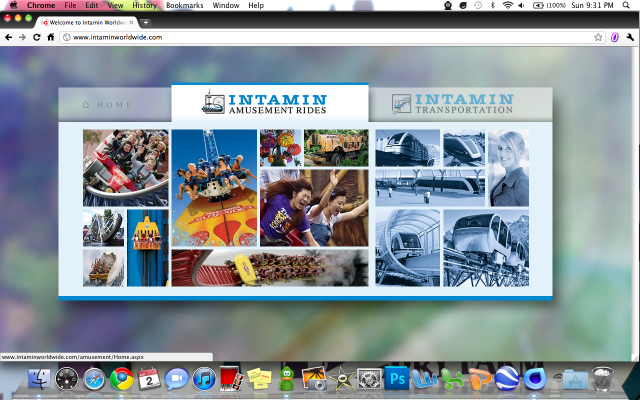The height and width of the screenshot is (400, 640).
Task: Launch Google Earth from the Dock
Action: pyautogui.click(x=507, y=378)
